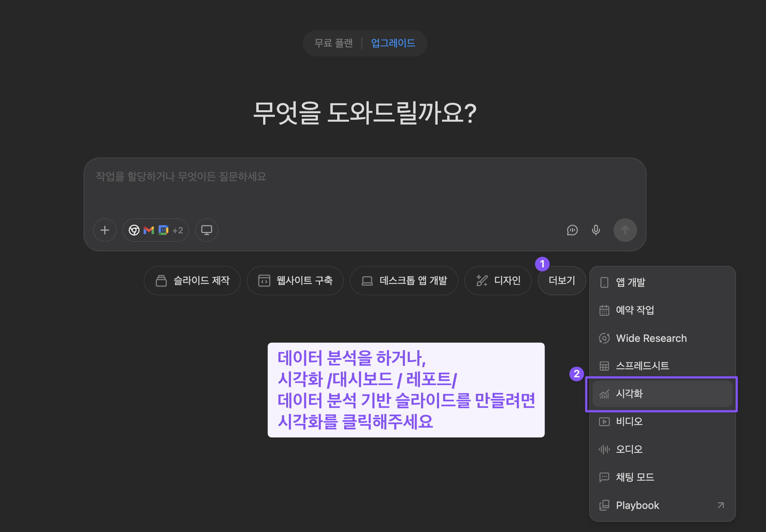Click the Google Calendar connector icon
Image resolution: width=766 pixels, height=532 pixels.
pos(163,230)
